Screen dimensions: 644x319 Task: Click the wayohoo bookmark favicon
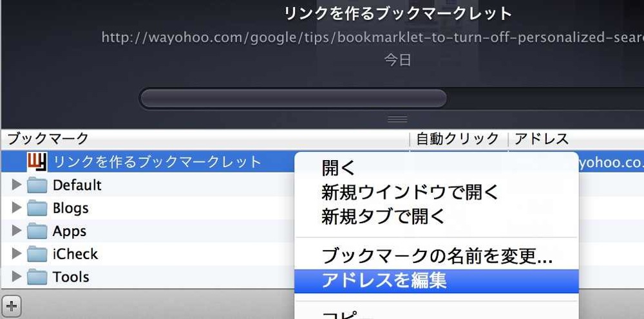[37, 161]
